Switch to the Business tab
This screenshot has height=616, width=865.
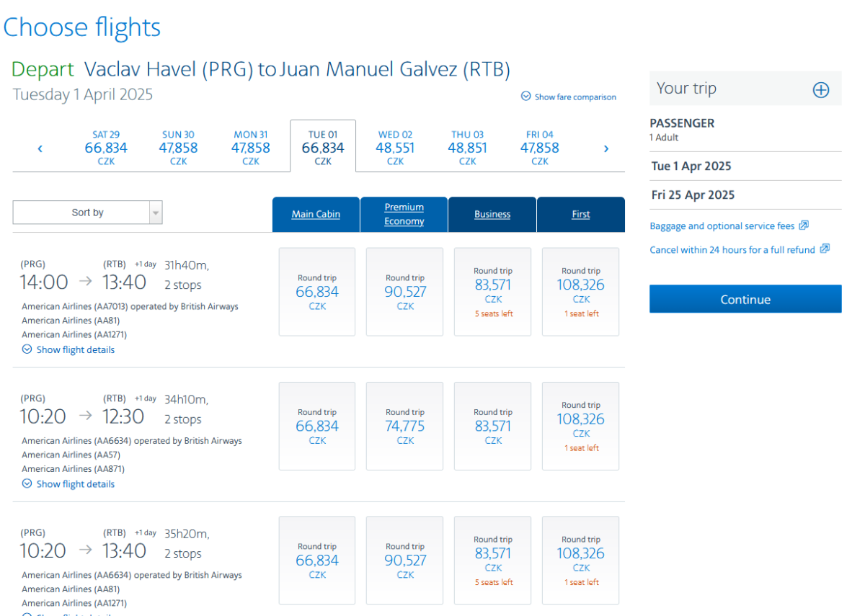[x=492, y=214]
